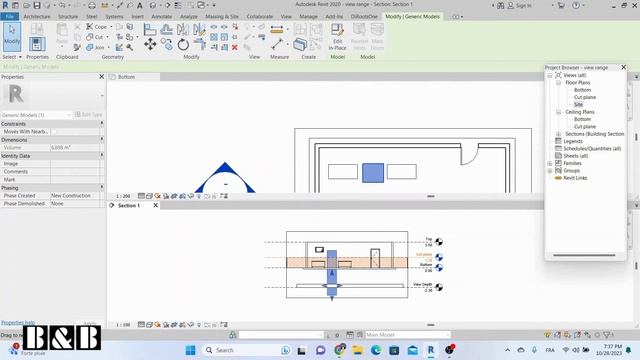Open the Main Model design options dropdown

click(x=408, y=335)
